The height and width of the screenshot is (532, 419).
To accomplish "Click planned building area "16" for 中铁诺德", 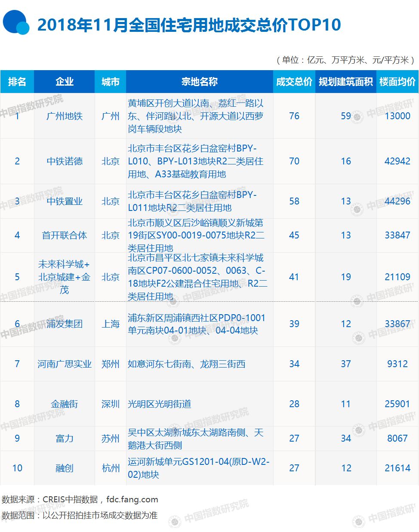I will [346, 161].
